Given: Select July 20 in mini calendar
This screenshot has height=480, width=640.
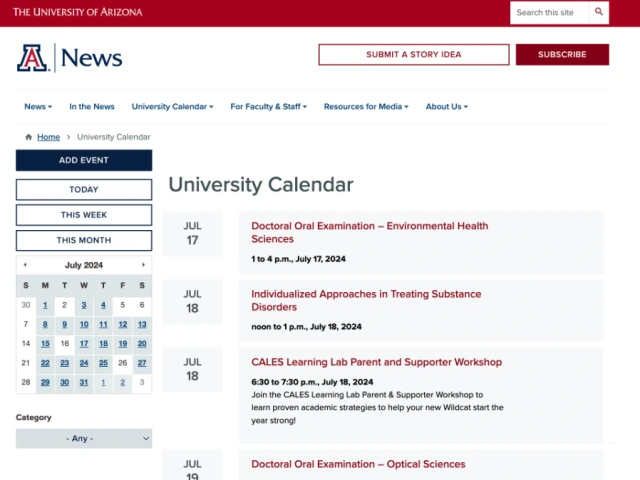Looking at the screenshot, I should coord(142,344).
